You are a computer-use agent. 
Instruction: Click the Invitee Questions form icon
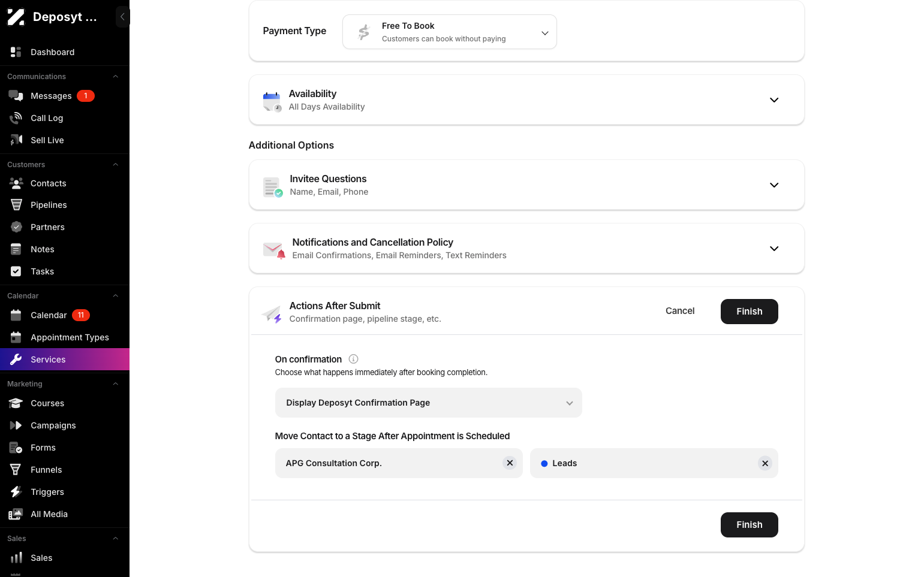[273, 187]
